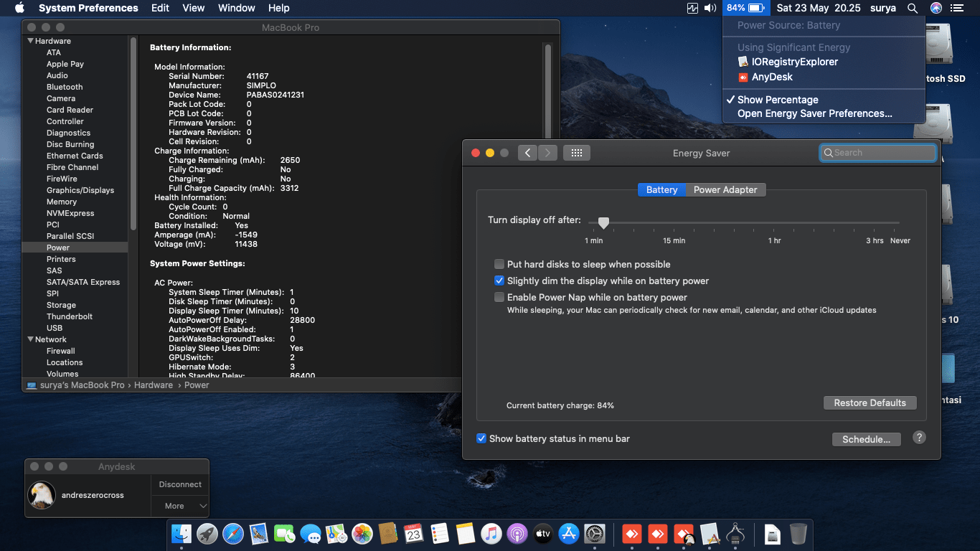Open Spotlight search from the menu bar
Image resolution: width=980 pixels, height=551 pixels.
pyautogui.click(x=913, y=8)
